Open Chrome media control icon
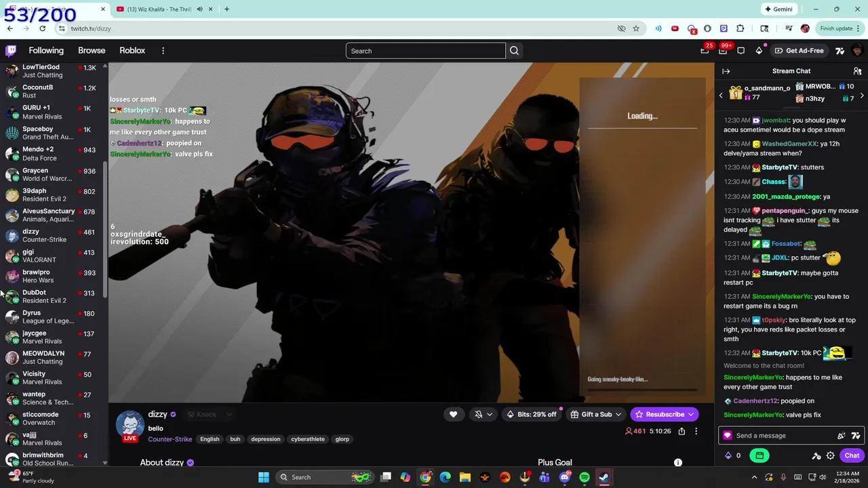This screenshot has height=488, width=868. [789, 28]
